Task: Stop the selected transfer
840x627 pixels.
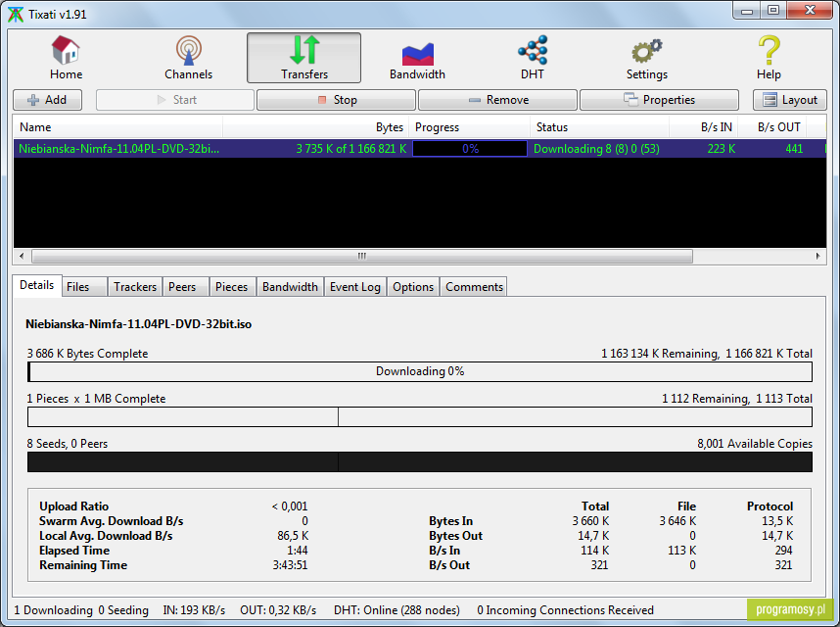Action: click(337, 100)
